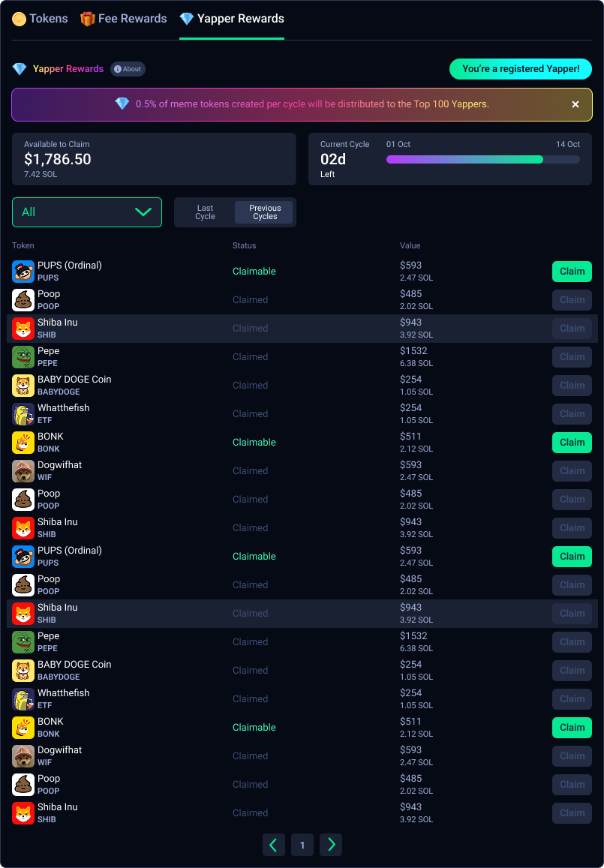Click the topmost PUPS (Ordinal) token icon
This screenshot has height=868, width=604.
click(x=23, y=272)
